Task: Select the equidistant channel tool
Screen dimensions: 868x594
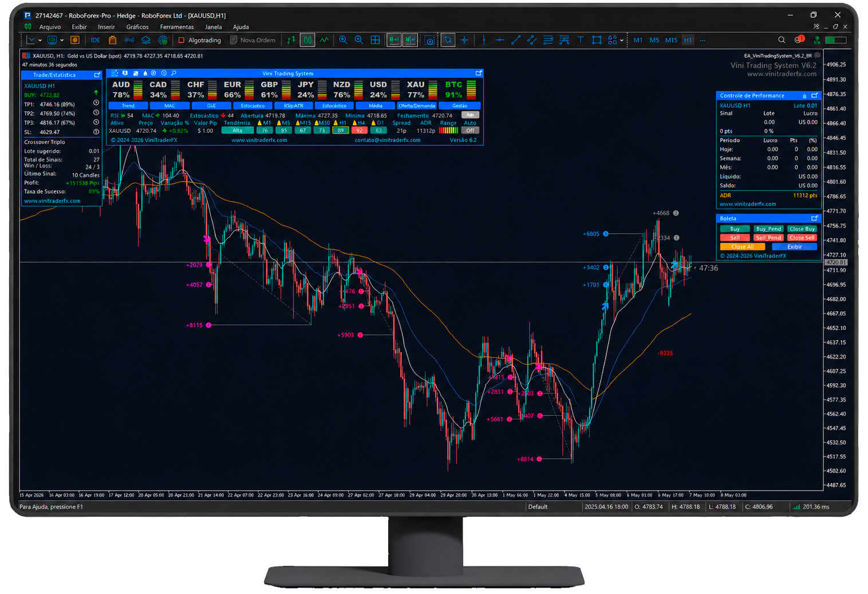Action: click(x=532, y=40)
